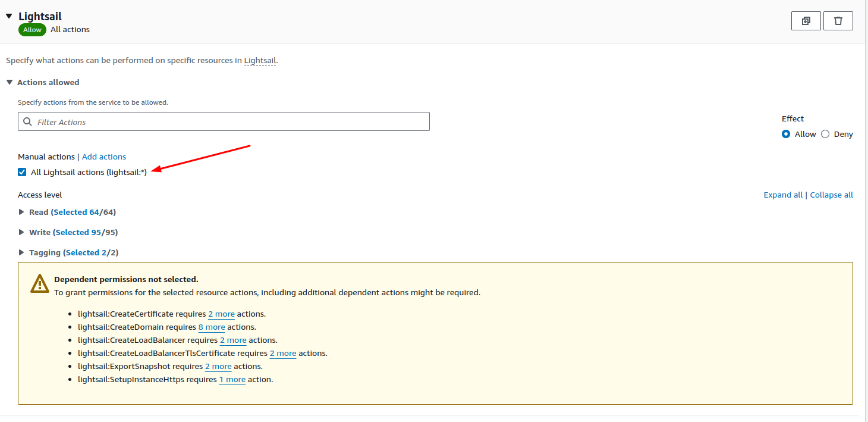Expand the Tagging access level group
This screenshot has width=868, height=422.
(23, 252)
